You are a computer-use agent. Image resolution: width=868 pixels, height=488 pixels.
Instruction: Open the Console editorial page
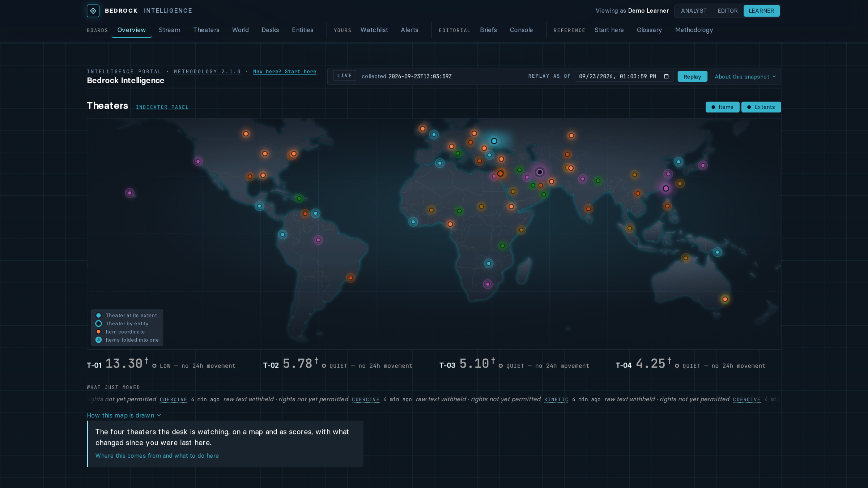point(521,30)
